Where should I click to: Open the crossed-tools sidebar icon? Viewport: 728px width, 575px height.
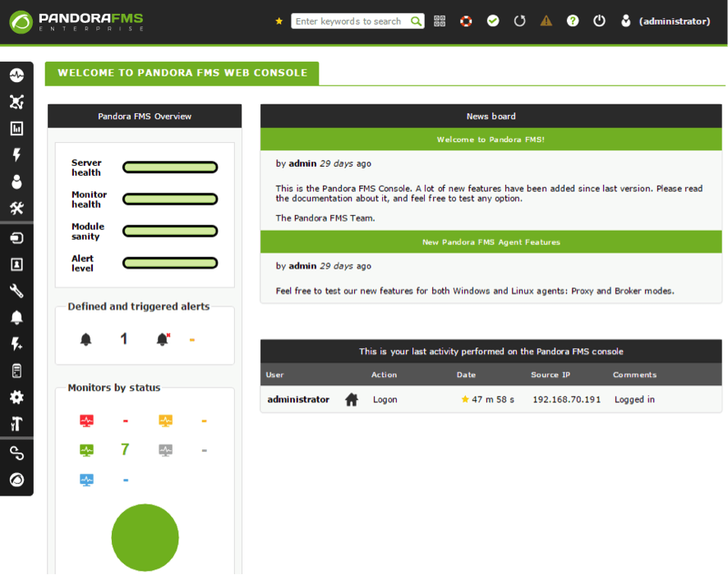pos(16,209)
